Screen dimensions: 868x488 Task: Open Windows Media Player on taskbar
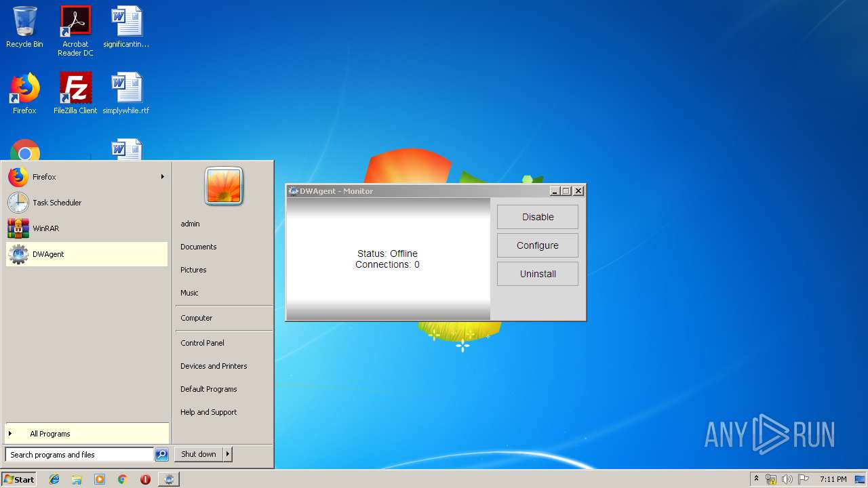tap(100, 479)
